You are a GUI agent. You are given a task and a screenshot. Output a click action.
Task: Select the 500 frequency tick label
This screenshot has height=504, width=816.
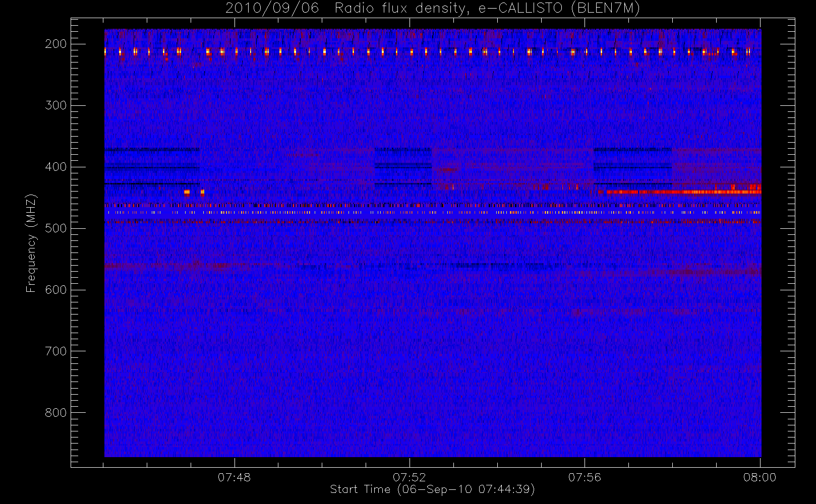(56, 228)
